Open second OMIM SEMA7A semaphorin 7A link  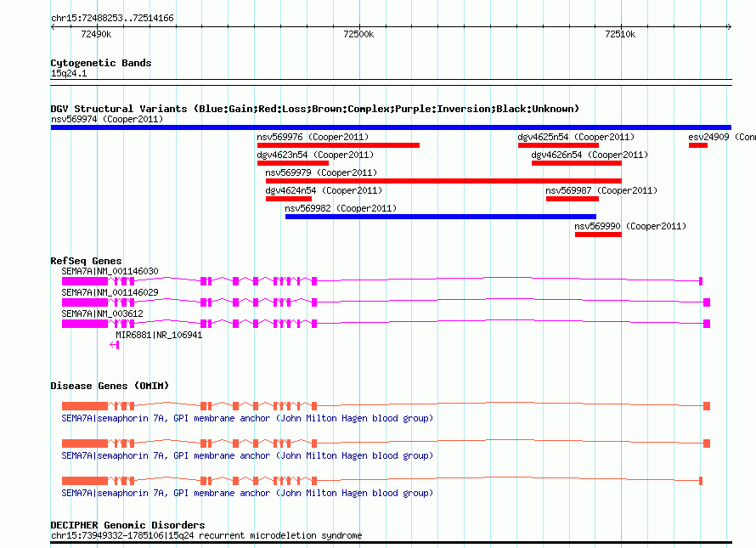(247, 455)
